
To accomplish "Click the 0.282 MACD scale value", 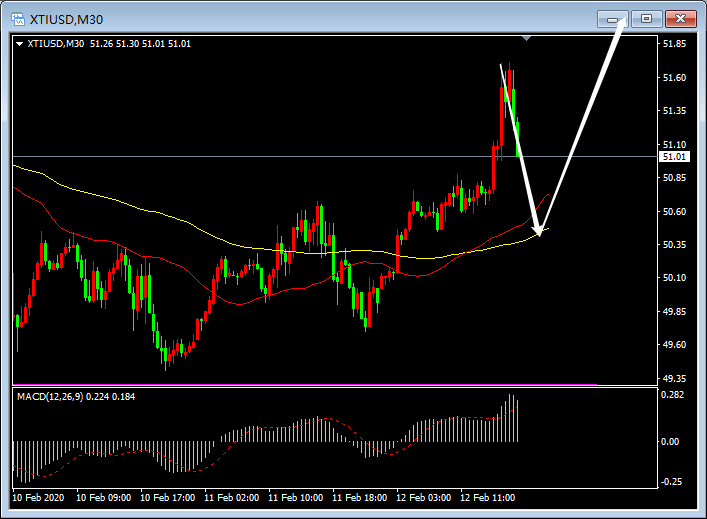I will (x=672, y=395).
